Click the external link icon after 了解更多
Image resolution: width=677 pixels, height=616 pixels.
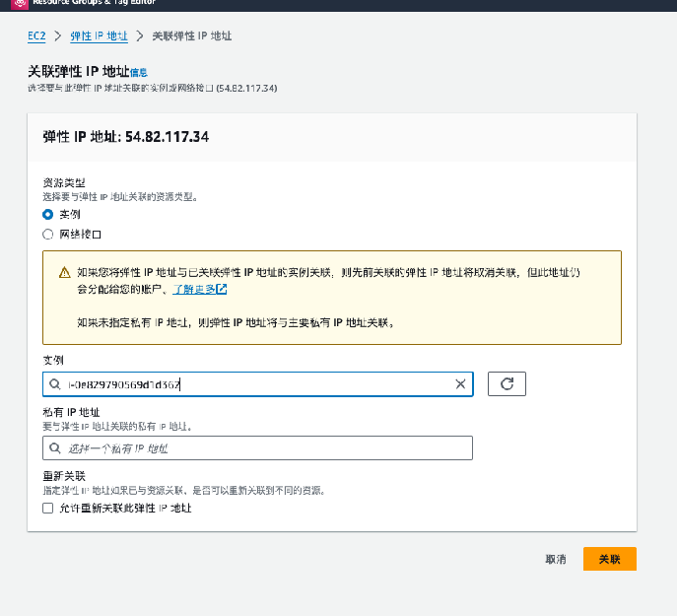pyautogui.click(x=222, y=290)
